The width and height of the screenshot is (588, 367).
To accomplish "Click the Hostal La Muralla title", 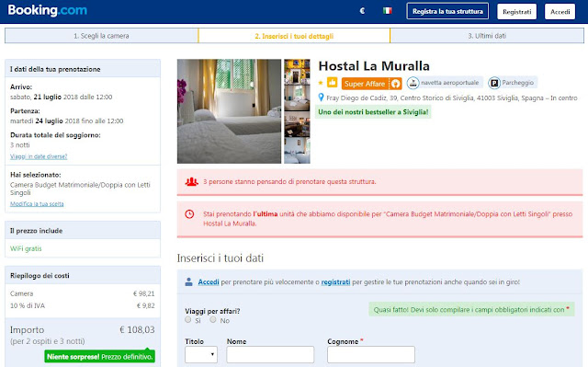I will (374, 66).
